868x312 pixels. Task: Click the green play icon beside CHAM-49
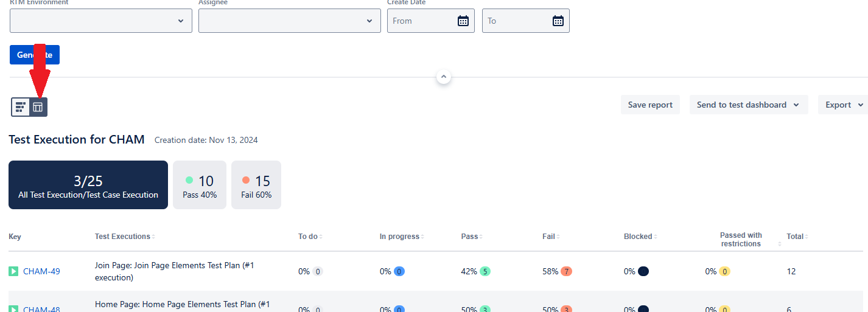click(x=13, y=271)
